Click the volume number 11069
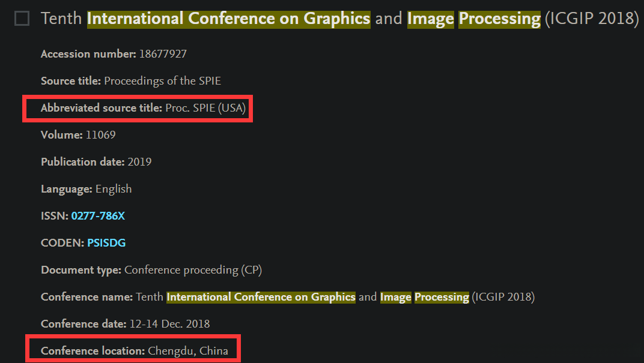The image size is (644, 363). (x=100, y=135)
